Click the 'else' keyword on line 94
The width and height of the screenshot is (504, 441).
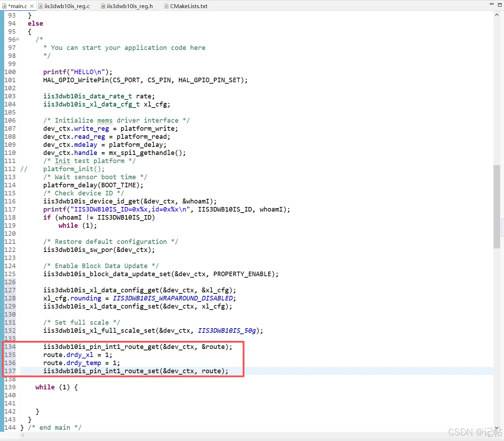[x=35, y=24]
